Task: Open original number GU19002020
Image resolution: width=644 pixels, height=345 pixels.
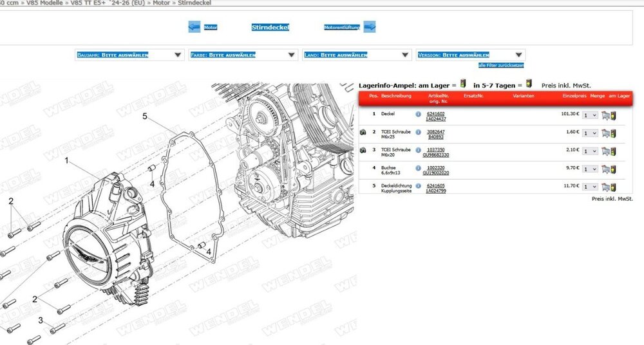Action: click(436, 173)
